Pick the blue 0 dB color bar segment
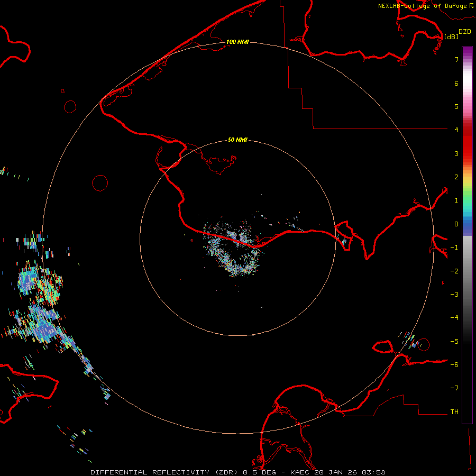This screenshot has width=476, height=476. [467, 224]
